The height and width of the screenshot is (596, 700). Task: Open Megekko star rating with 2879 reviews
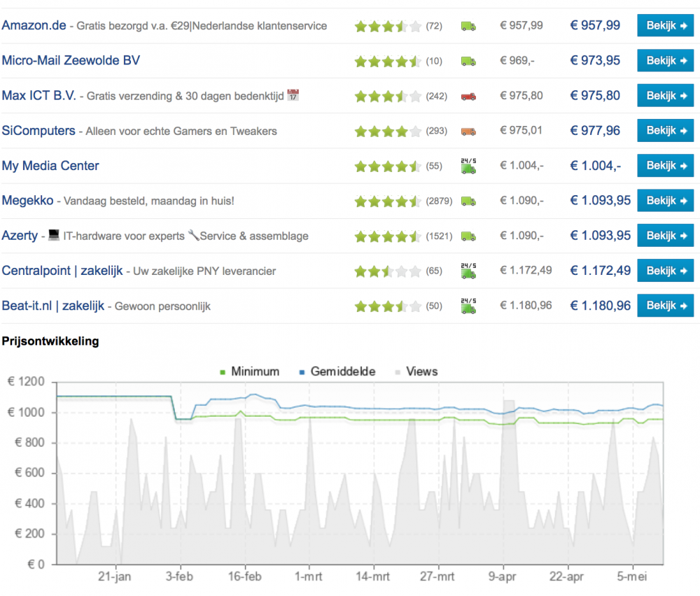(x=388, y=201)
